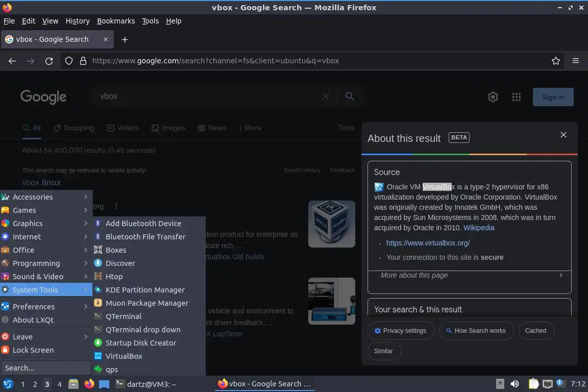This screenshot has width=588, height=392.
Task: Launch QTerminal drop down
Action: click(x=149, y=330)
